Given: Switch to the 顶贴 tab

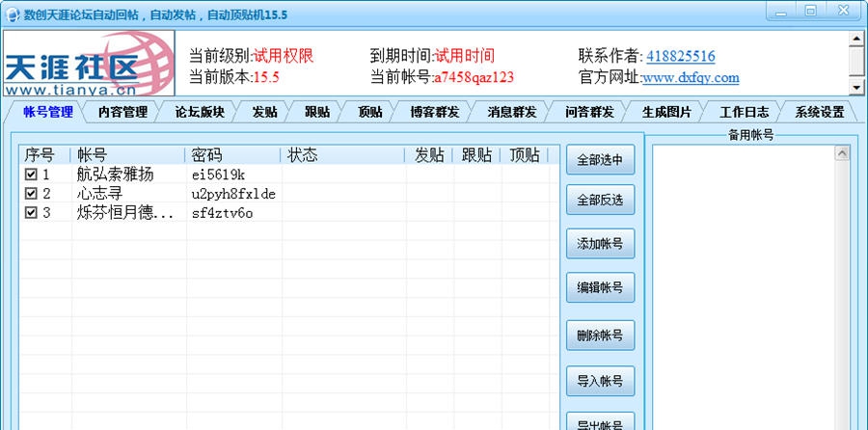Looking at the screenshot, I should (369, 112).
